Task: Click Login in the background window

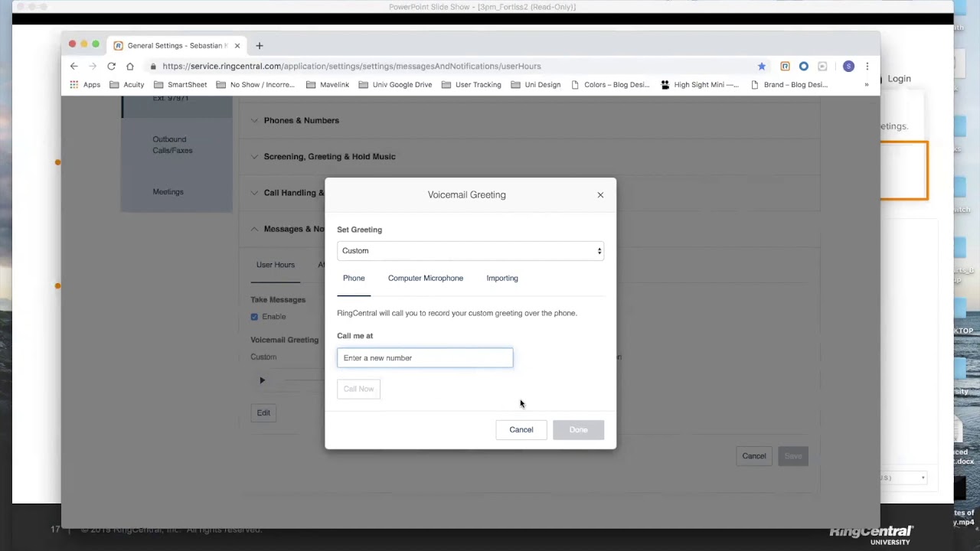Action: [x=899, y=79]
